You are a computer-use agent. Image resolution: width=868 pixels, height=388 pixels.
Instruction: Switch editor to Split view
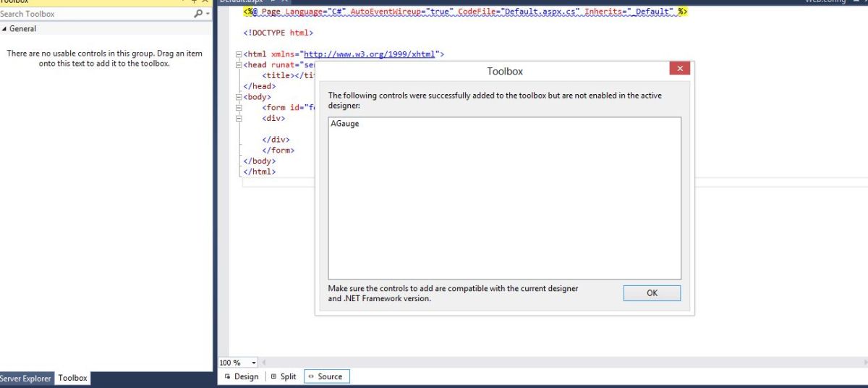[284, 376]
